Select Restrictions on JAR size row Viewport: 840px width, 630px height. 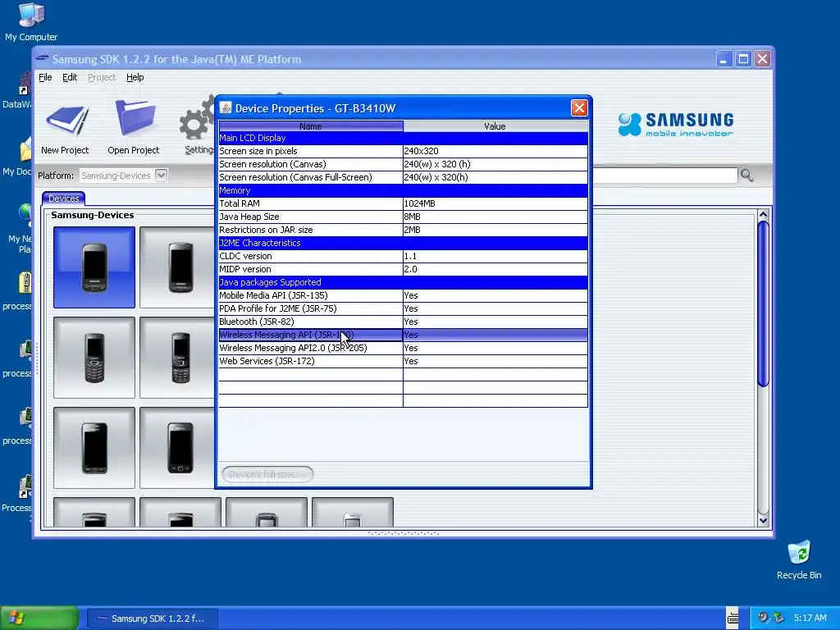[403, 230]
